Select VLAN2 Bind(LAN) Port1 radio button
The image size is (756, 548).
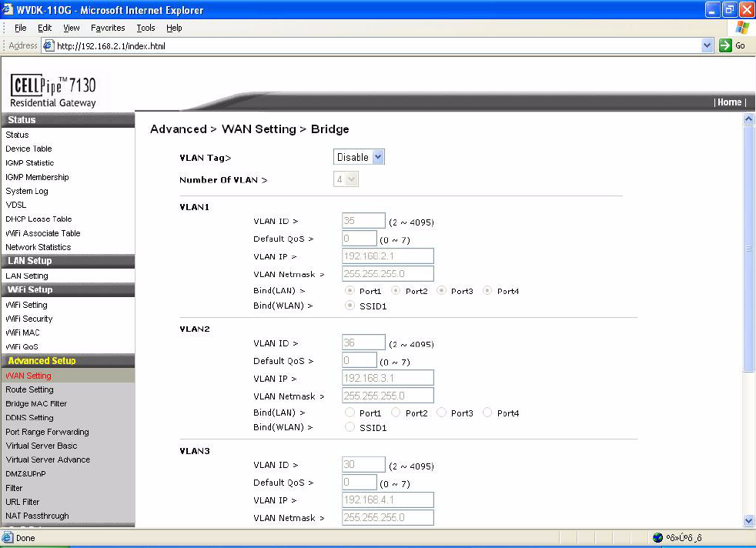[x=350, y=413]
